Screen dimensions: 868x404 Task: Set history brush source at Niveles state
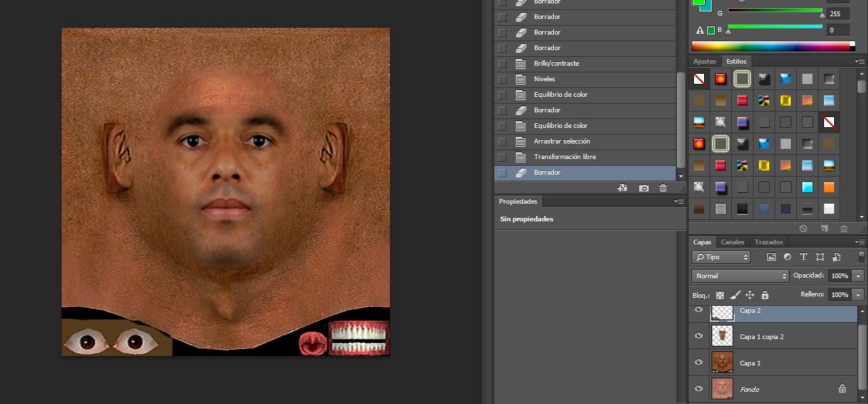point(502,79)
